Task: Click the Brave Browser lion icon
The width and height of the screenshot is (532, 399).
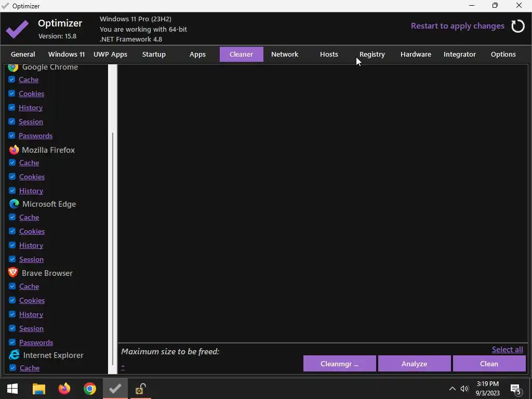Action: (x=13, y=273)
